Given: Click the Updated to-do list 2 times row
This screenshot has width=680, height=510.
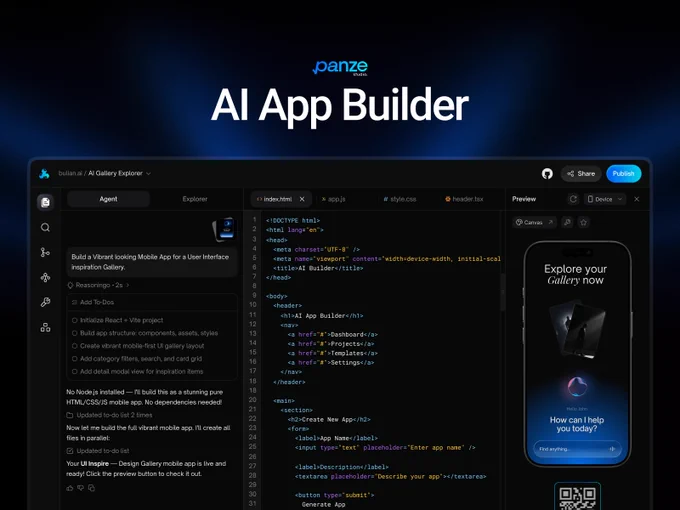Looking at the screenshot, I should (109, 415).
